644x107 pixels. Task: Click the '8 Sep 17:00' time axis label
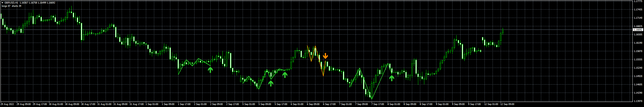[426, 104]
